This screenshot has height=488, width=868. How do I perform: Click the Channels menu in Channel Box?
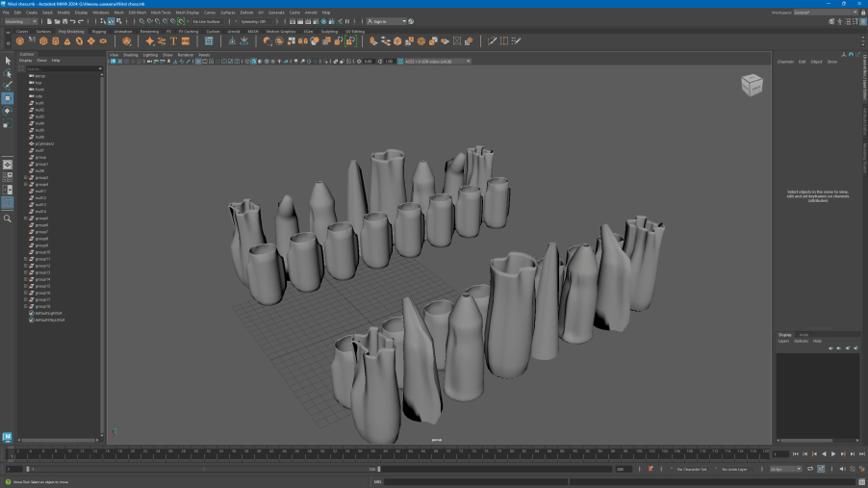tap(785, 62)
